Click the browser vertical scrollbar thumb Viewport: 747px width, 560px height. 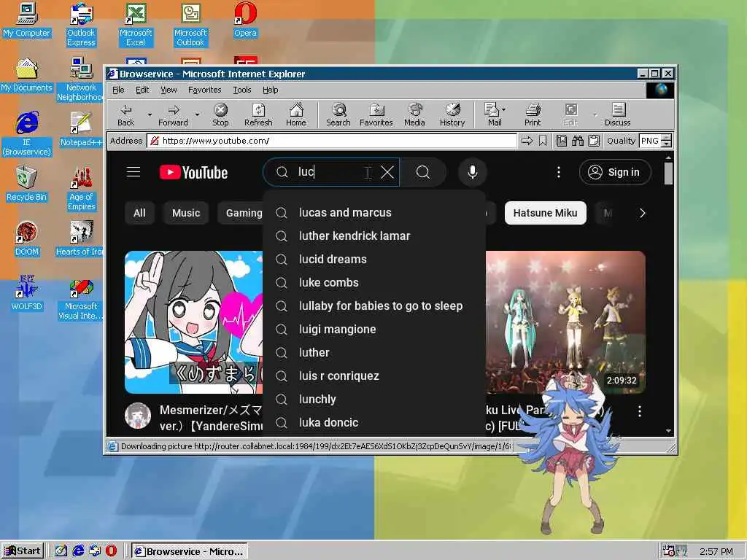tap(668, 174)
